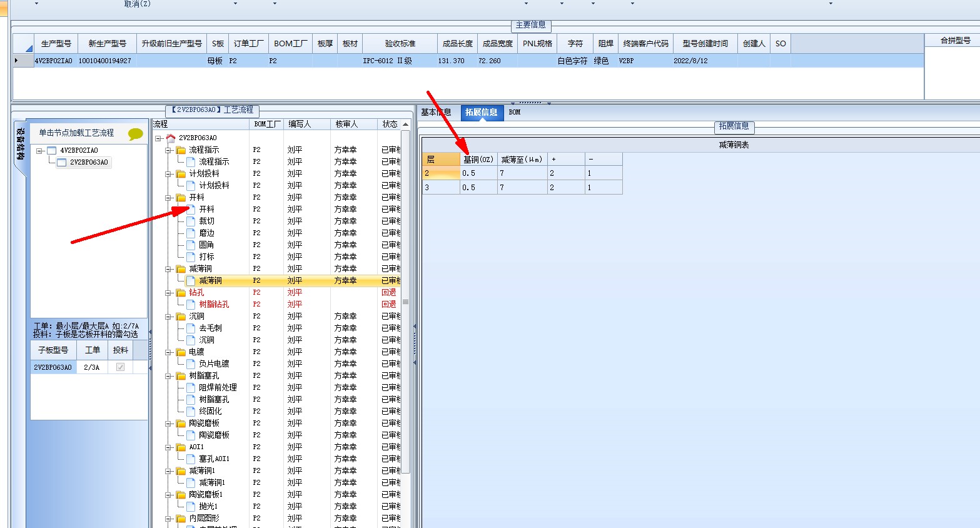Switch to the 拓展信息 tab
The width and height of the screenshot is (980, 528).
click(481, 112)
